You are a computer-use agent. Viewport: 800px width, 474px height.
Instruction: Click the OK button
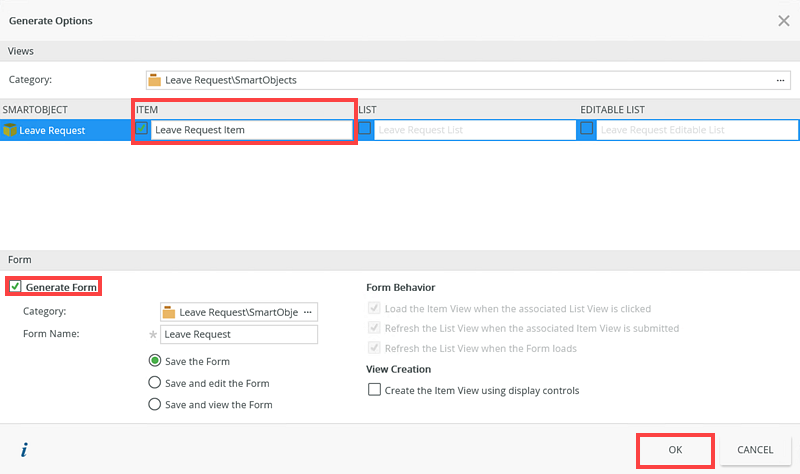point(675,450)
